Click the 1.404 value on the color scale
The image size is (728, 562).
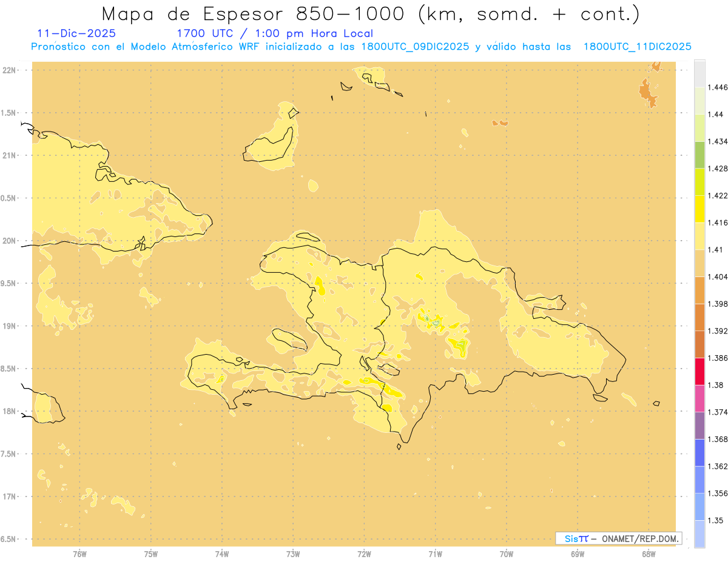point(718,276)
